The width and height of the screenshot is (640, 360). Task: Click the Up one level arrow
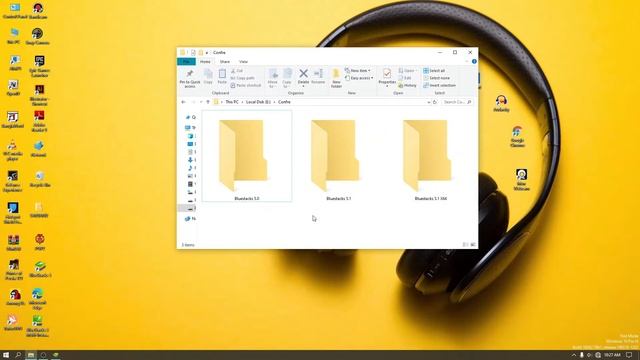click(208, 102)
